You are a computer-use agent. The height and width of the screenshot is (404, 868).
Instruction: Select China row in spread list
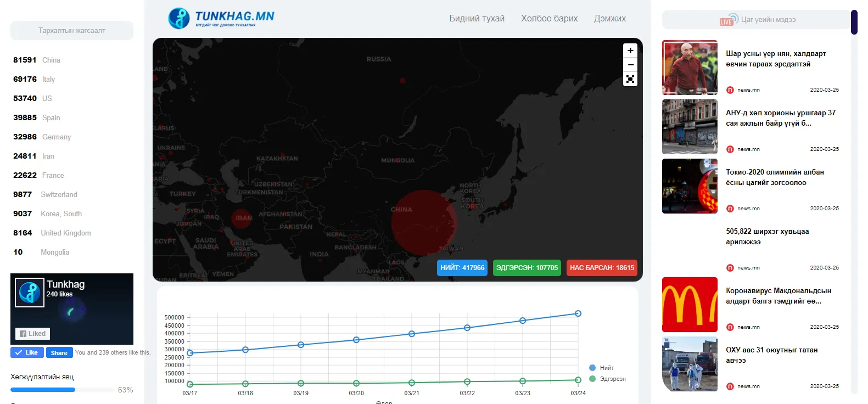tap(72, 60)
